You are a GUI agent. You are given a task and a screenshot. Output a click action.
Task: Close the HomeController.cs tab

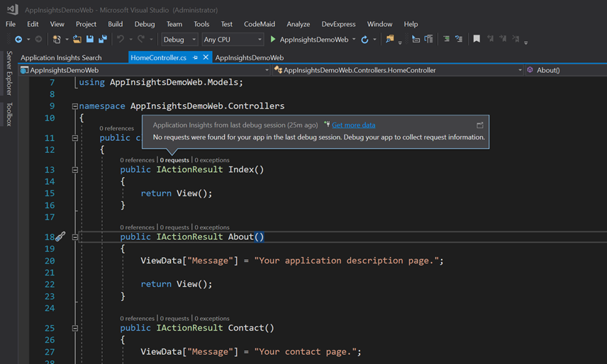point(206,57)
